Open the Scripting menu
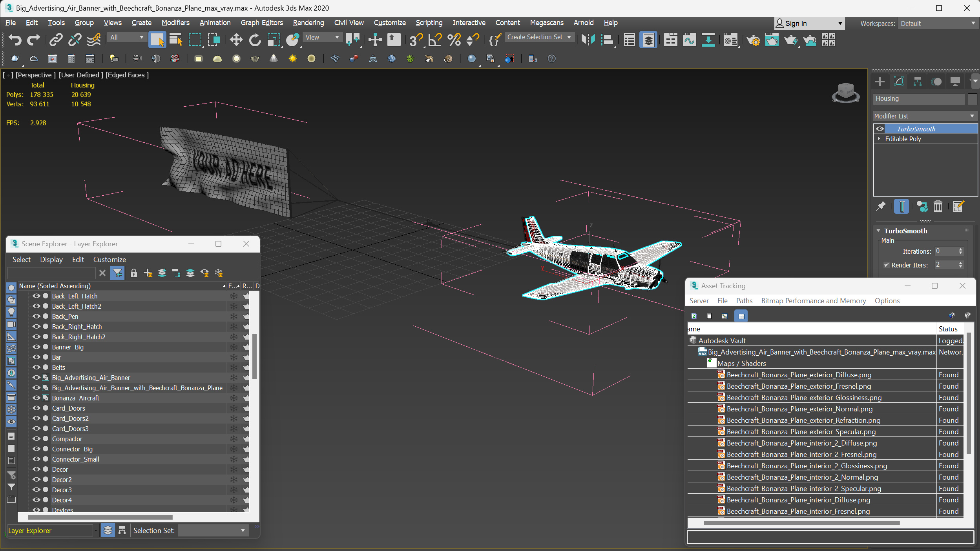This screenshot has height=551, width=980. (429, 23)
